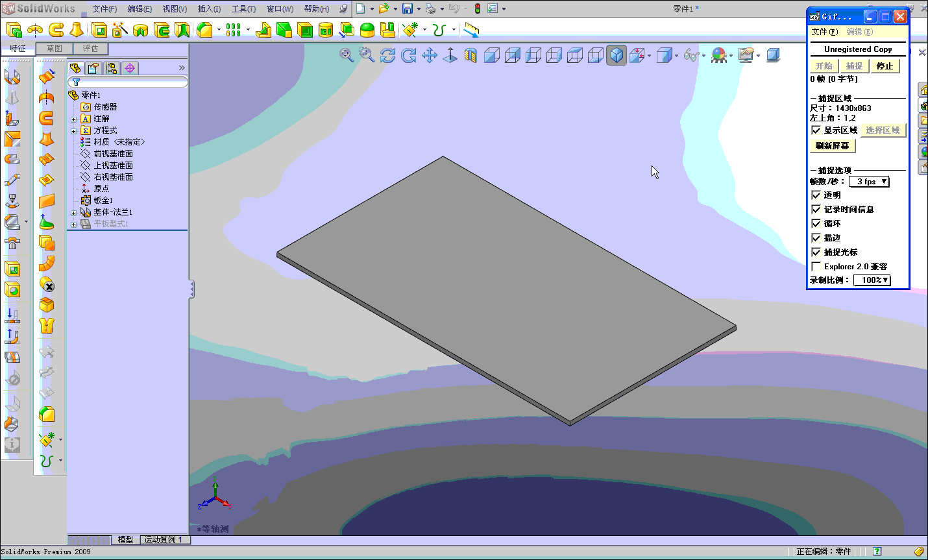Open the 3 fps frame rate dropdown
The image size is (928, 560).
pos(869,182)
